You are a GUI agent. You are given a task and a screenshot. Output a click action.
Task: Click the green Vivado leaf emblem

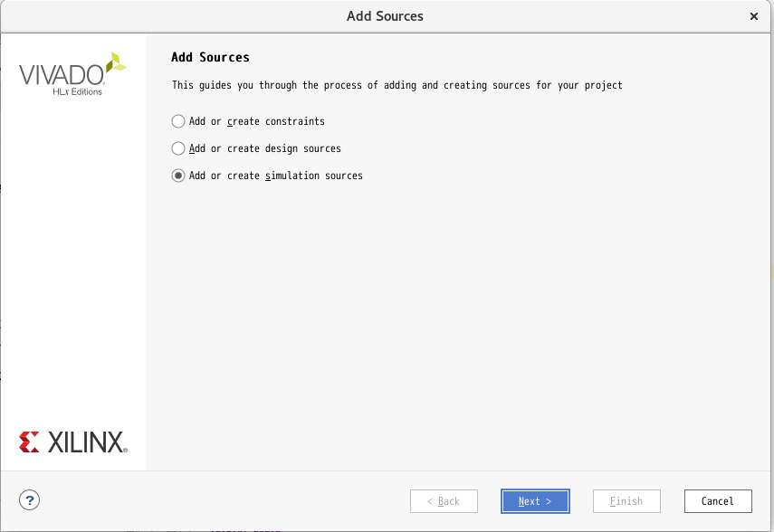coord(117,62)
